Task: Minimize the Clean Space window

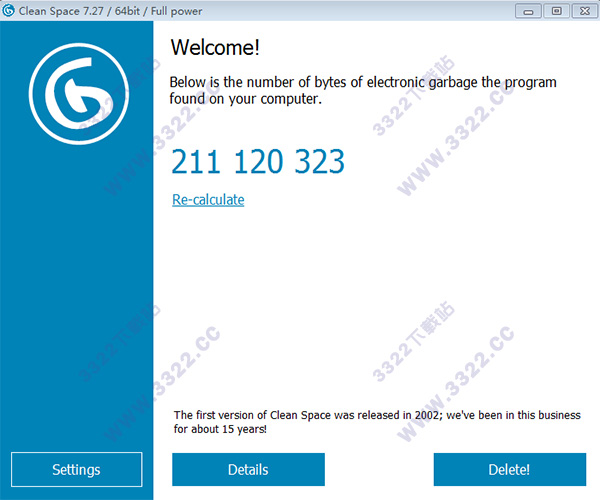Action: [528, 11]
